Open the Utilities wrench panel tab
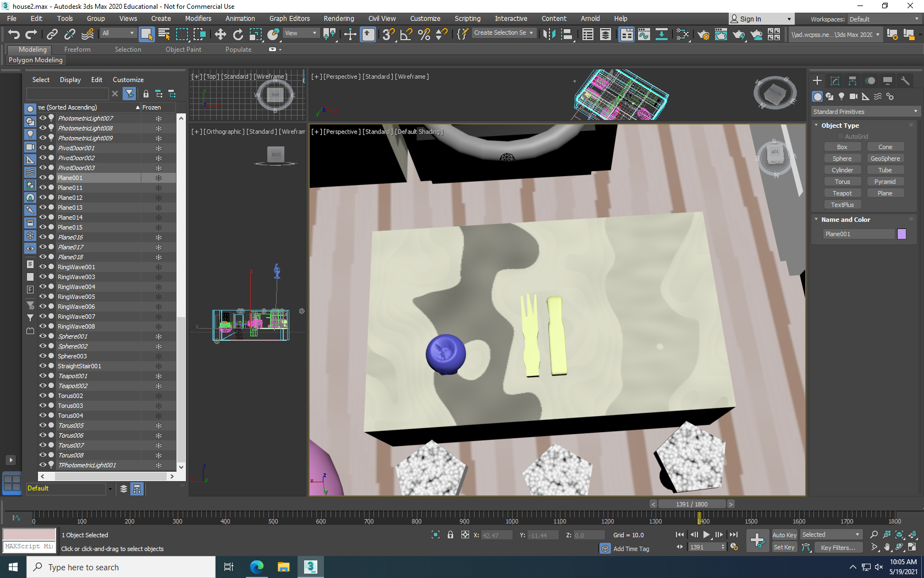This screenshot has width=924, height=578. pos(905,80)
